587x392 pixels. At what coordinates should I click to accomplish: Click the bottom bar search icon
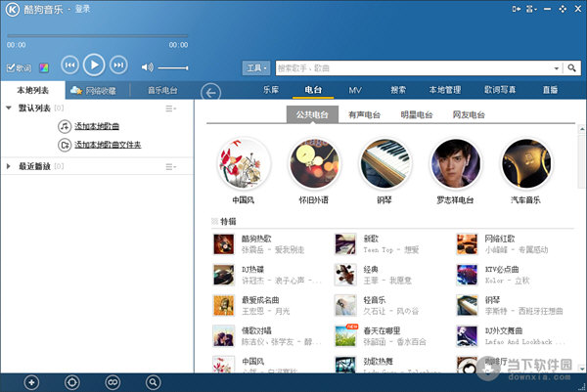click(x=153, y=382)
